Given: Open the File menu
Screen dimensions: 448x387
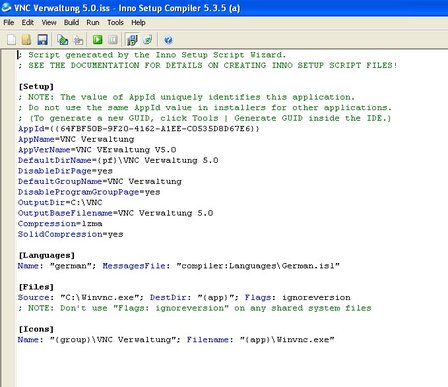Looking at the screenshot, I should [9, 22].
